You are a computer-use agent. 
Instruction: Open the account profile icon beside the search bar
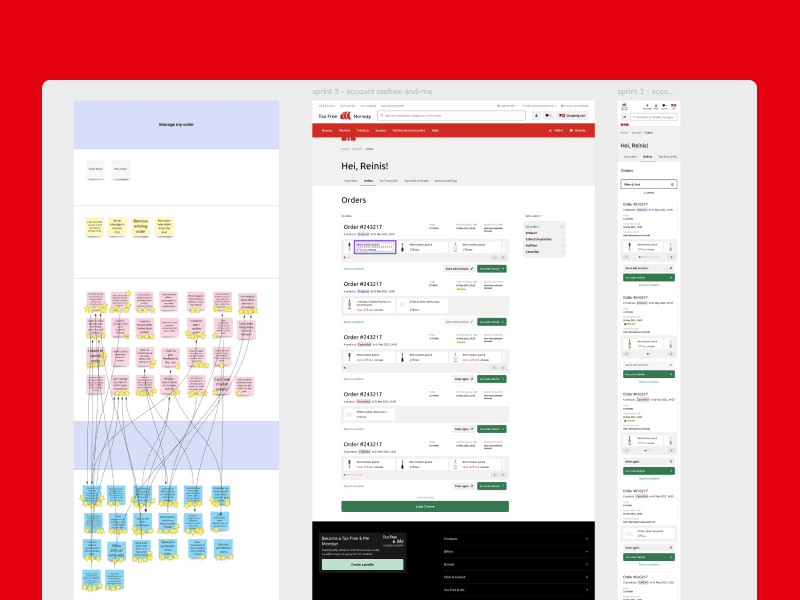pyautogui.click(x=536, y=115)
